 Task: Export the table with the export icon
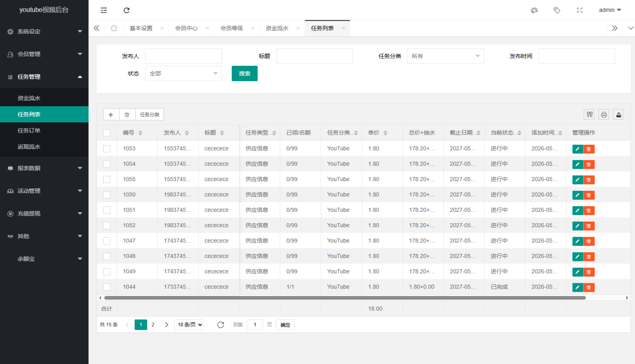[x=618, y=114]
